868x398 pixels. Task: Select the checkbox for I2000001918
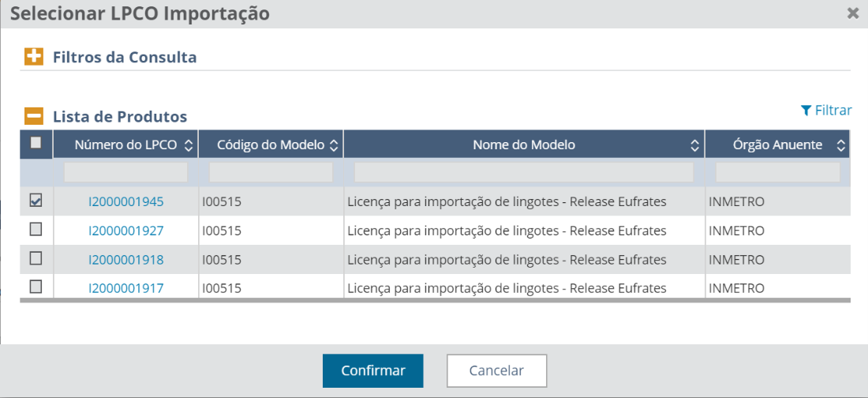coord(36,258)
